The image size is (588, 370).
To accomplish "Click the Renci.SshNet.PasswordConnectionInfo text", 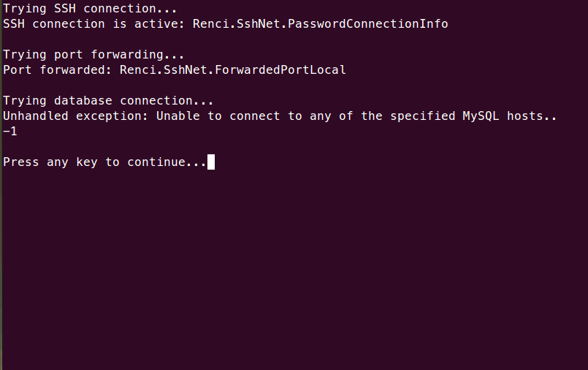I will (x=320, y=23).
